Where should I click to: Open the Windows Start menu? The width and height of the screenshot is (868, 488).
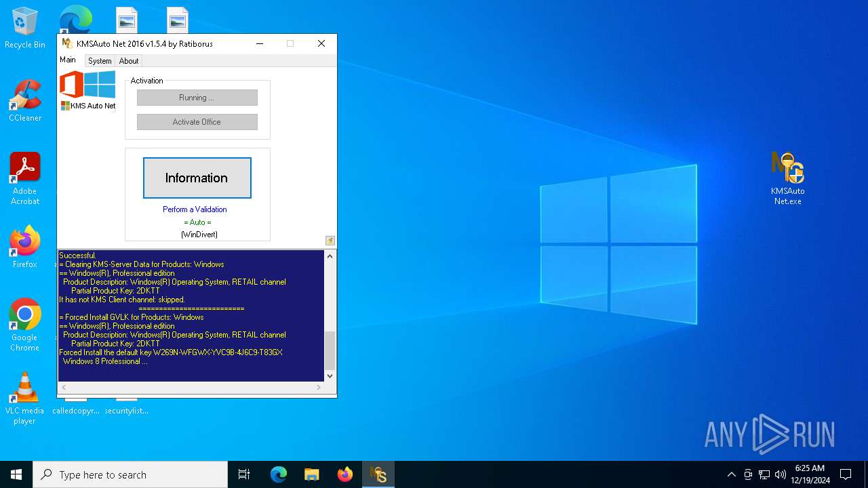16,474
